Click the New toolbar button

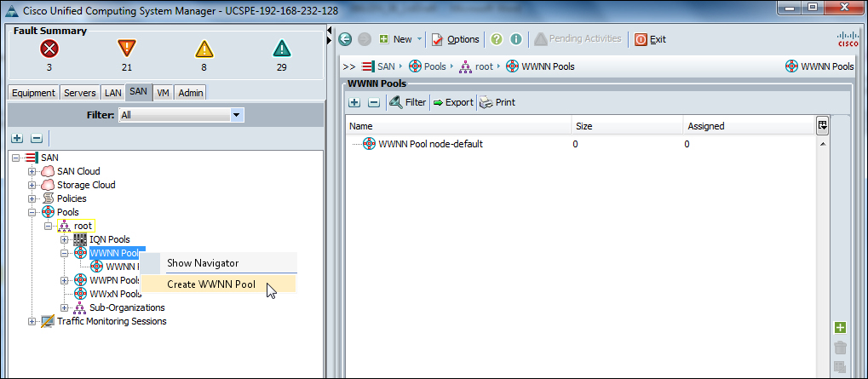pyautogui.click(x=396, y=39)
